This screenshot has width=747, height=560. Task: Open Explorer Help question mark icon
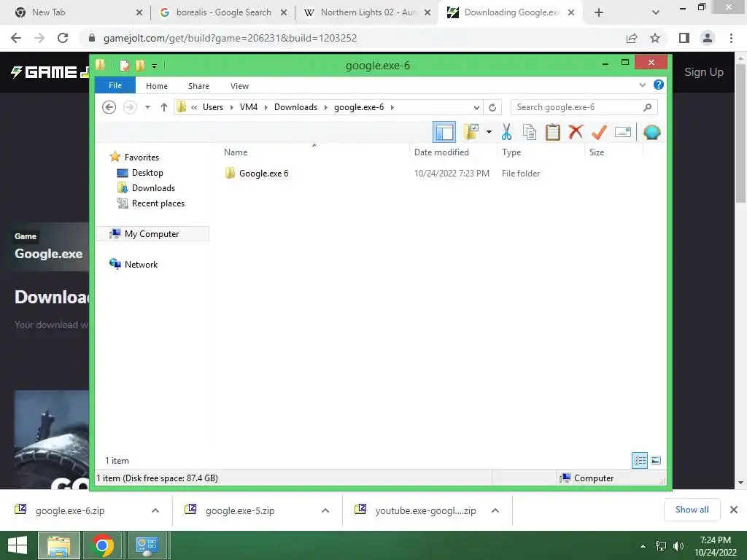pyautogui.click(x=659, y=85)
